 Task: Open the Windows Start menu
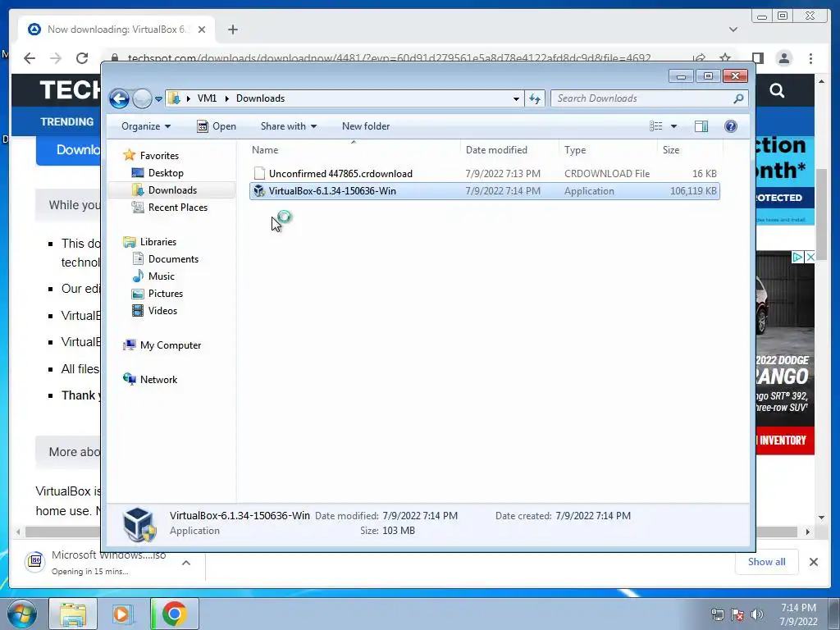tap(22, 614)
